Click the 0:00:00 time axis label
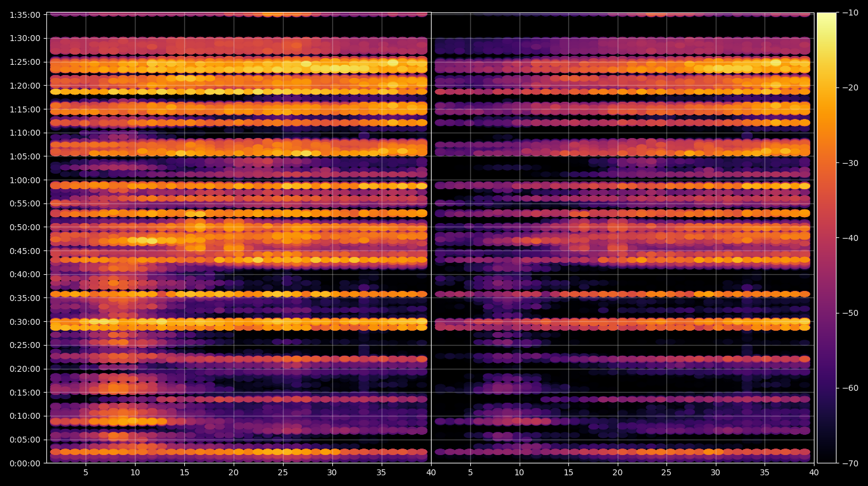Viewport: 868px width, 486px height. 25,463
